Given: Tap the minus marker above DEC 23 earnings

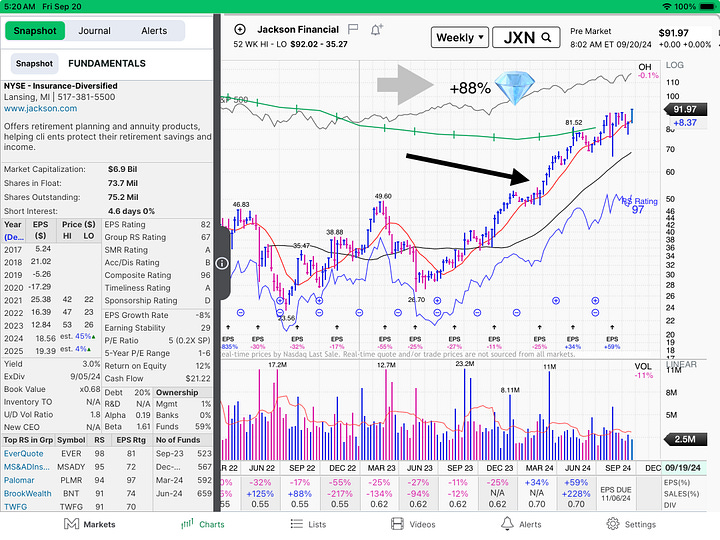Looking at the screenshot, I should 517,313.
